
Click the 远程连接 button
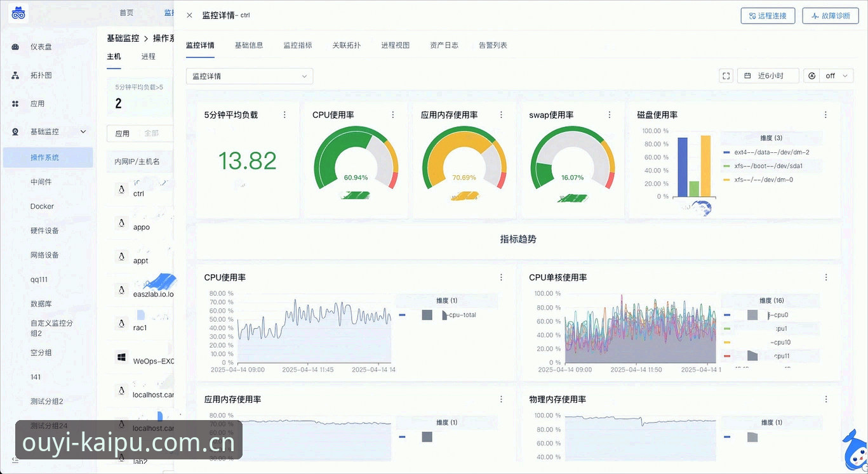[x=768, y=16]
